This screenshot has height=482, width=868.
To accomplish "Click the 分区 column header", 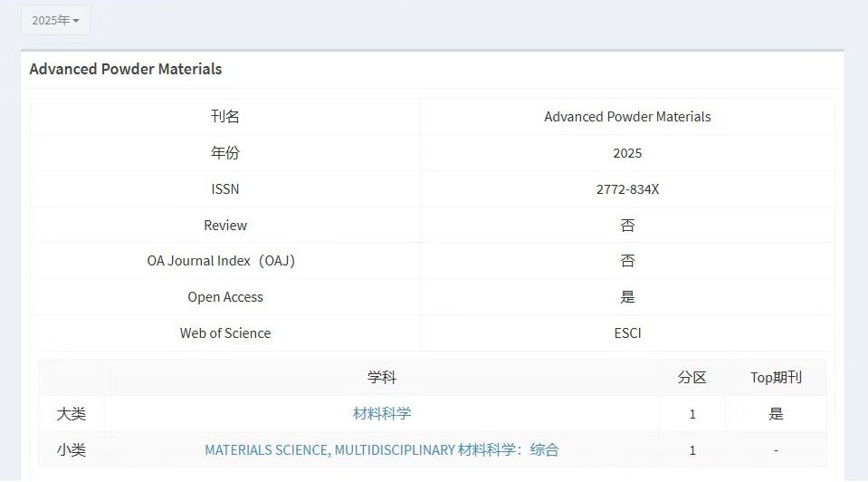I will point(692,378).
